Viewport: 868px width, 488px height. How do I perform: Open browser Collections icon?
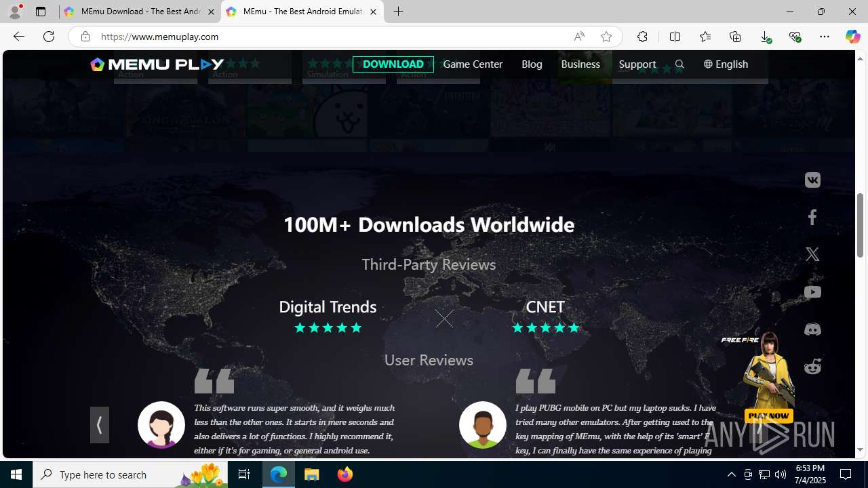[735, 37]
